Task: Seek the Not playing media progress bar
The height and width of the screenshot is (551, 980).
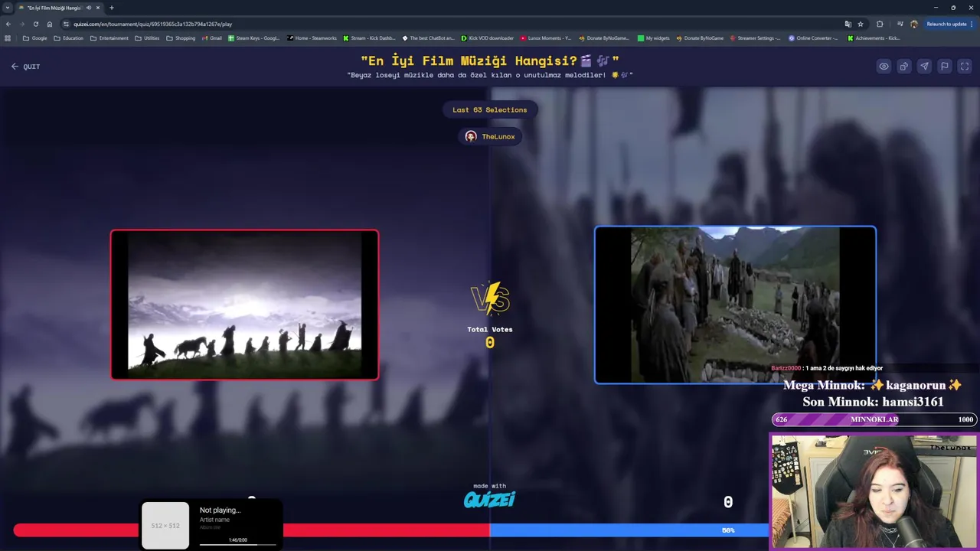Action: coord(238,545)
